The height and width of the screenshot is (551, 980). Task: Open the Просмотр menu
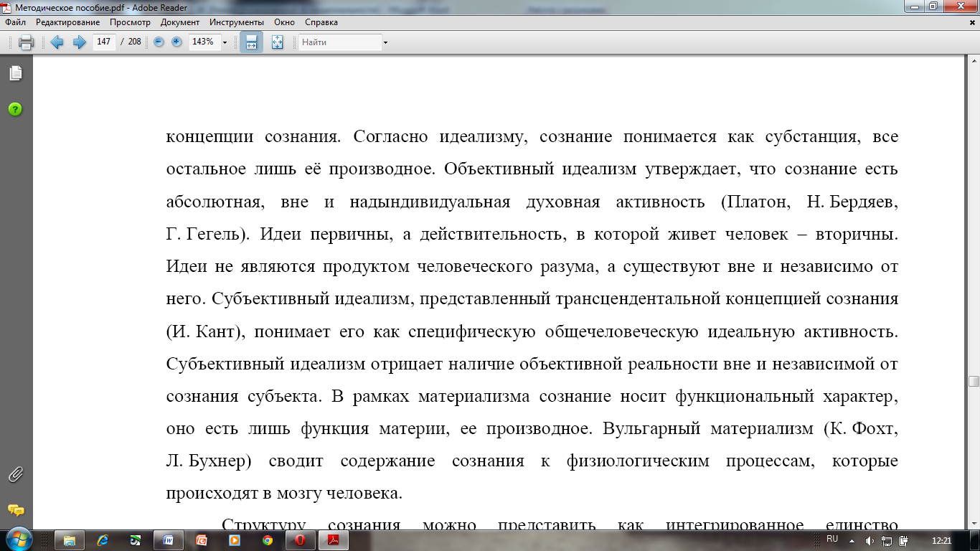coord(130,22)
